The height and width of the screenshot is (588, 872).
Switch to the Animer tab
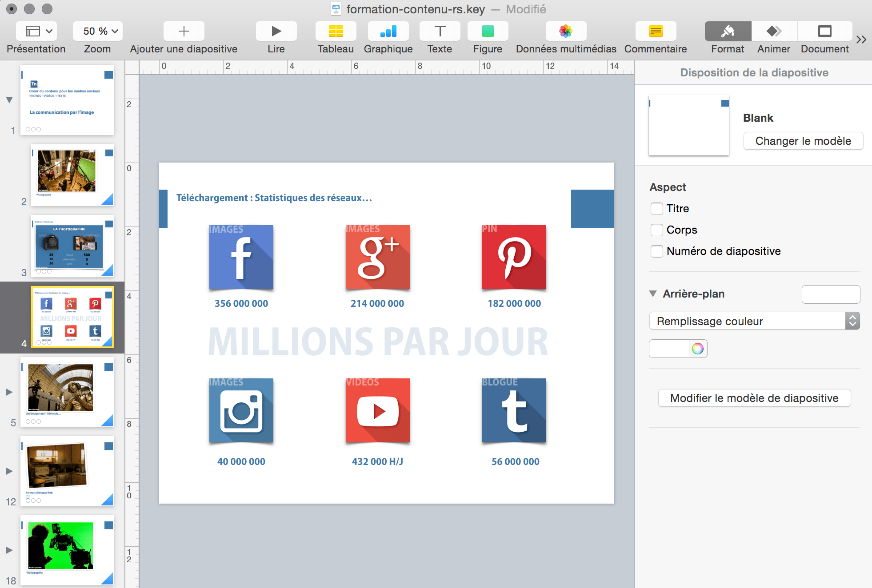point(774,31)
